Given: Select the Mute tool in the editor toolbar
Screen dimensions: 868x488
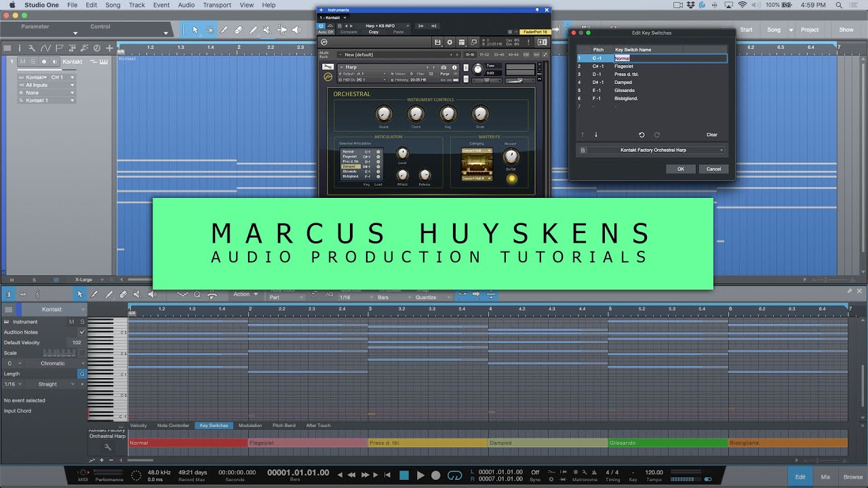Looking at the screenshot, I should 137,294.
